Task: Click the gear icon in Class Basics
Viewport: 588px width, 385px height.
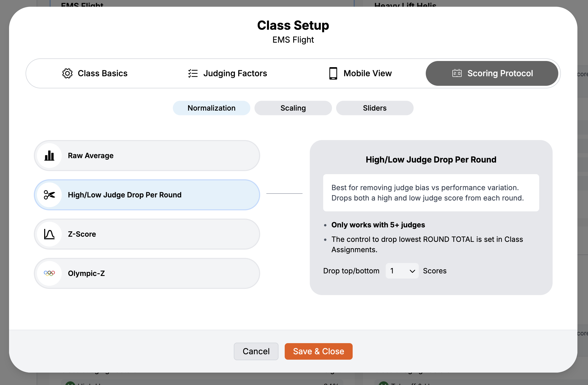Action: point(67,73)
